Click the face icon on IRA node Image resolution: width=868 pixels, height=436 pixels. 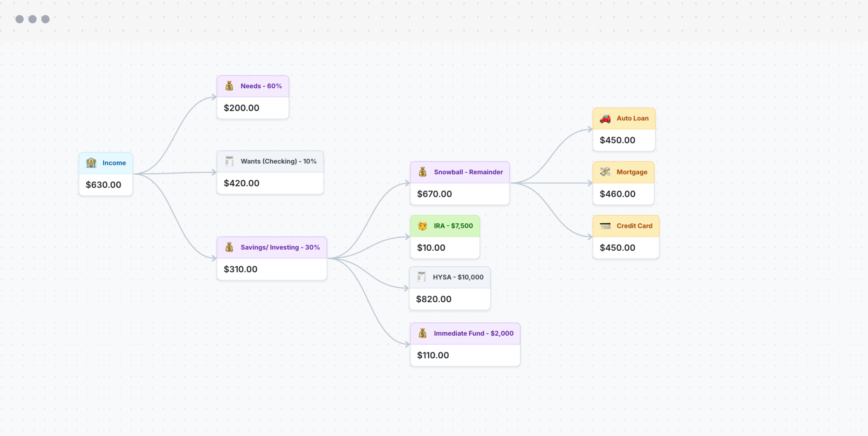422,226
